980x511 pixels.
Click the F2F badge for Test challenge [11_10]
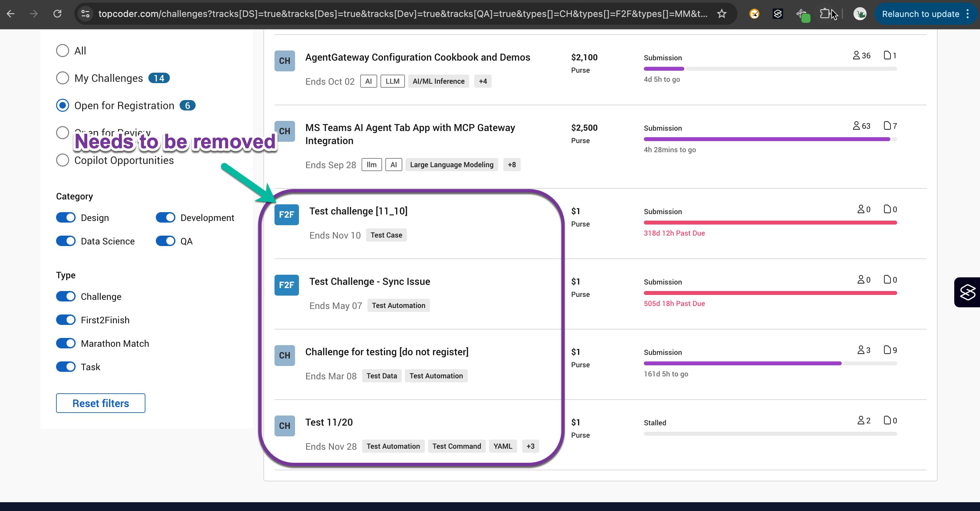pos(286,214)
